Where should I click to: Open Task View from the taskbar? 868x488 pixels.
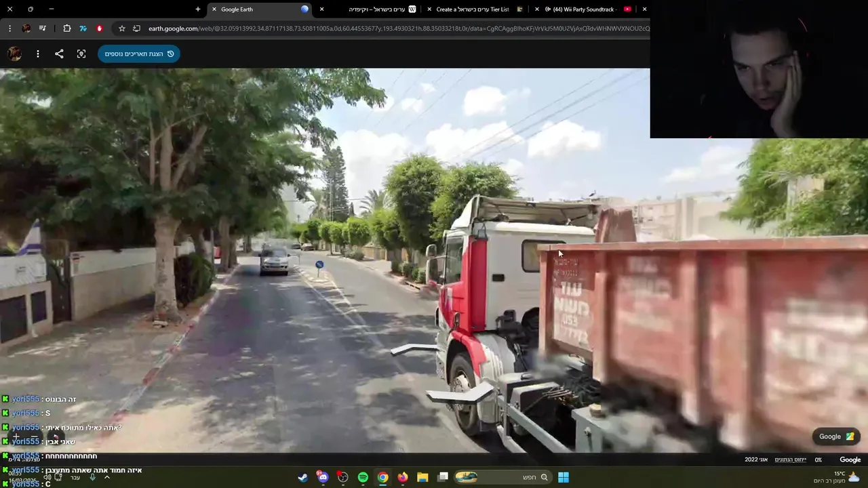(x=443, y=477)
